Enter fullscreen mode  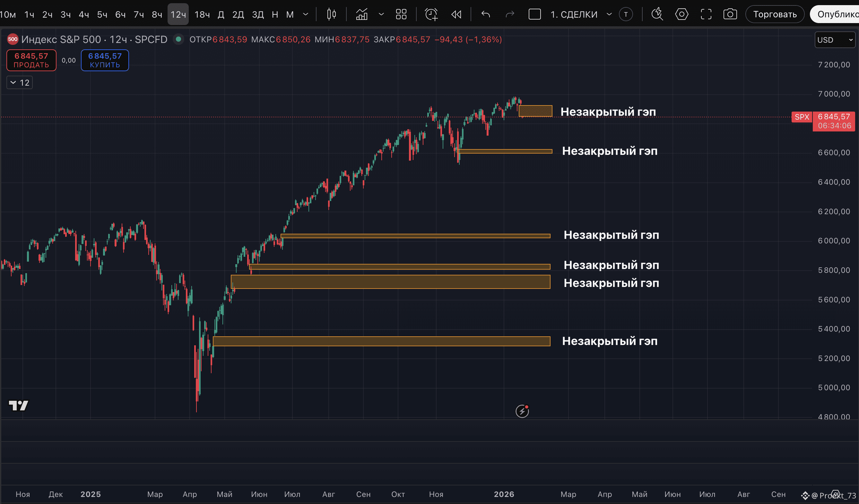pos(706,14)
